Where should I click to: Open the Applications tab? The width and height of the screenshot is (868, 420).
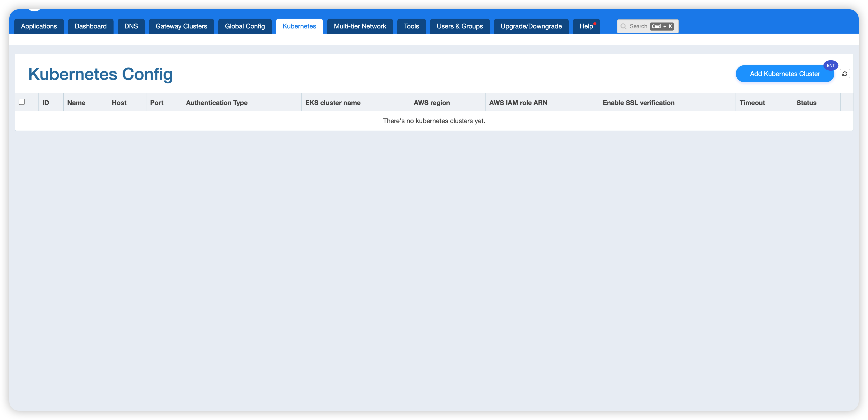39,26
